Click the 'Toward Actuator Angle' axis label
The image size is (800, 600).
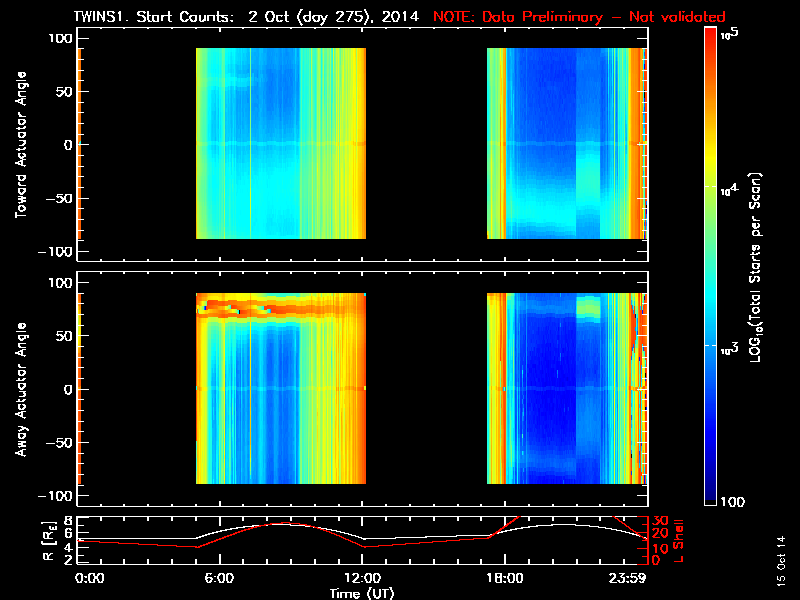pos(21,145)
